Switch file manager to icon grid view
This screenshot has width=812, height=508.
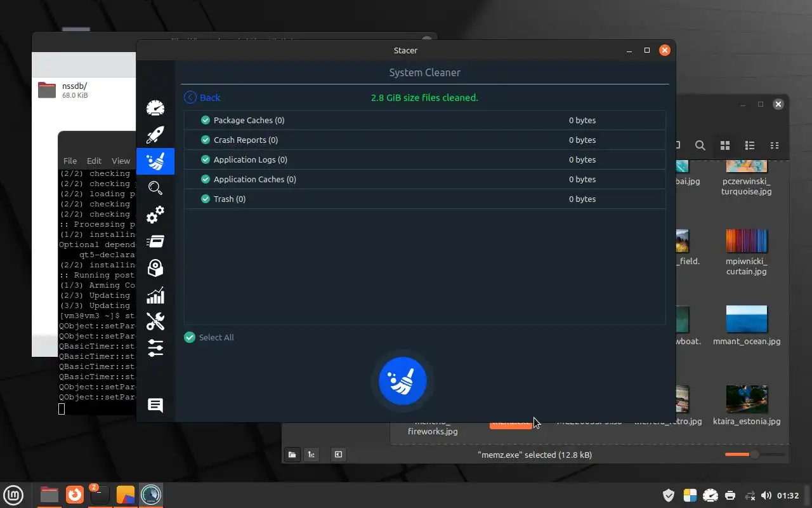pyautogui.click(x=725, y=145)
